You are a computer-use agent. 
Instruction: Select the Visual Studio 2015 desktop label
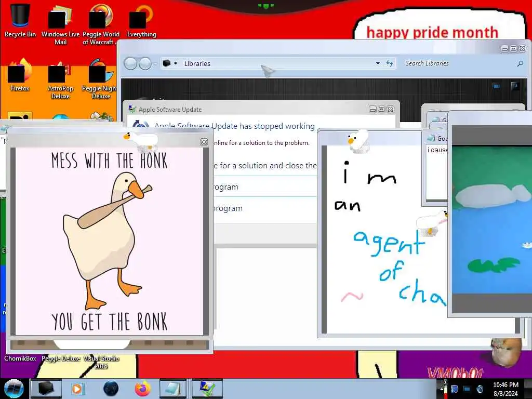(101, 362)
